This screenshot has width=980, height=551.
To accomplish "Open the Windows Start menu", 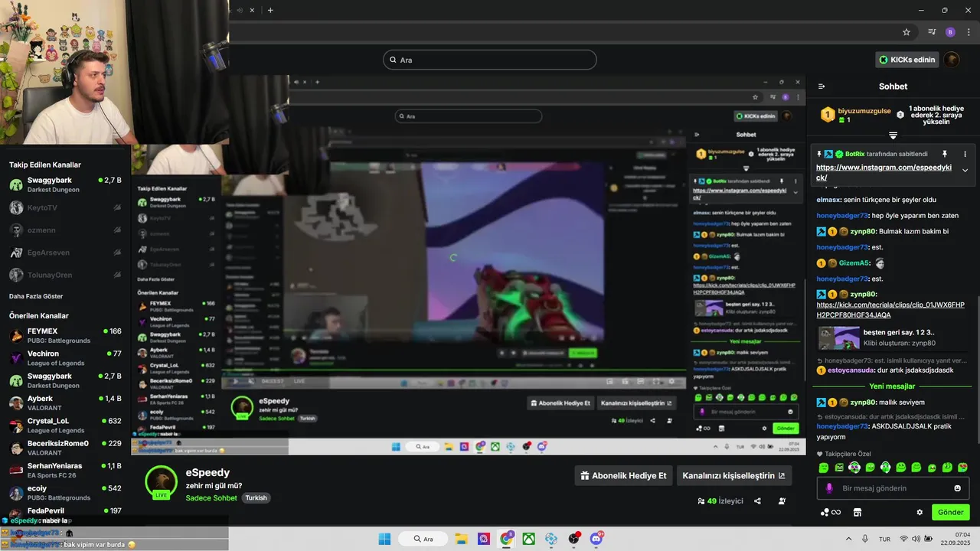I will click(x=384, y=539).
